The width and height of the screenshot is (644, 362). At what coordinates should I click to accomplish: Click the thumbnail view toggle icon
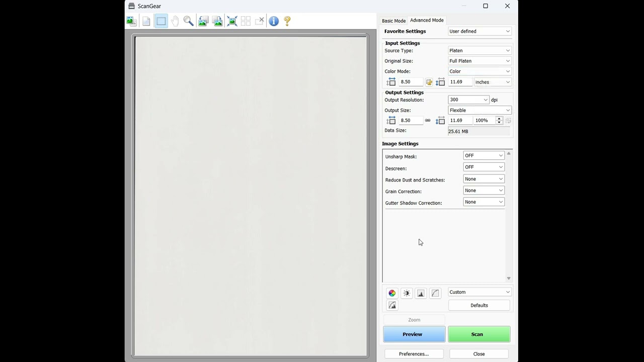point(131,21)
